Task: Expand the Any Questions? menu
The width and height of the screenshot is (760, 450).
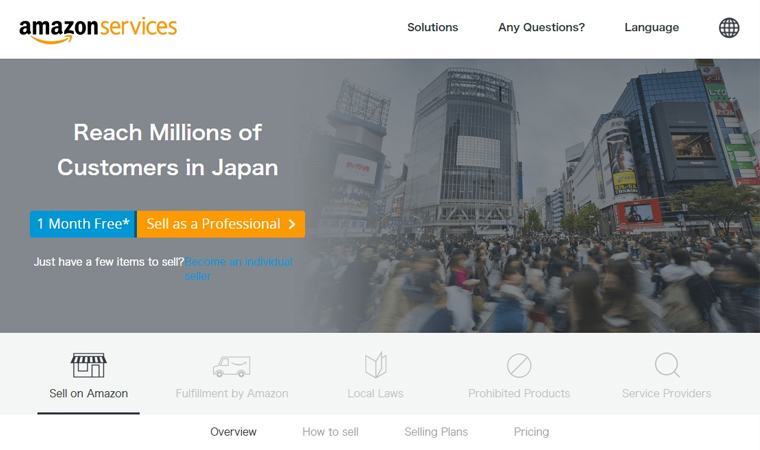Action: point(541,28)
